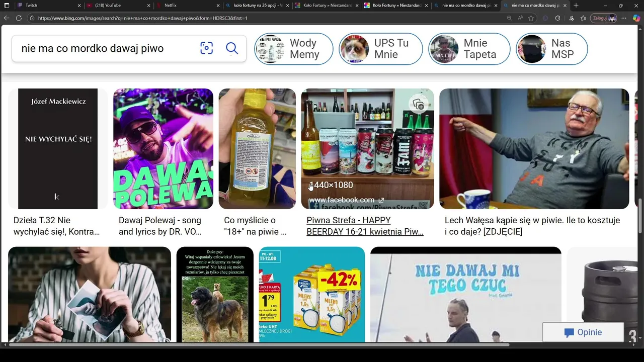Open the Nie Dawaj Mi Tego Czuc image
The image size is (644, 362).
[x=466, y=295]
